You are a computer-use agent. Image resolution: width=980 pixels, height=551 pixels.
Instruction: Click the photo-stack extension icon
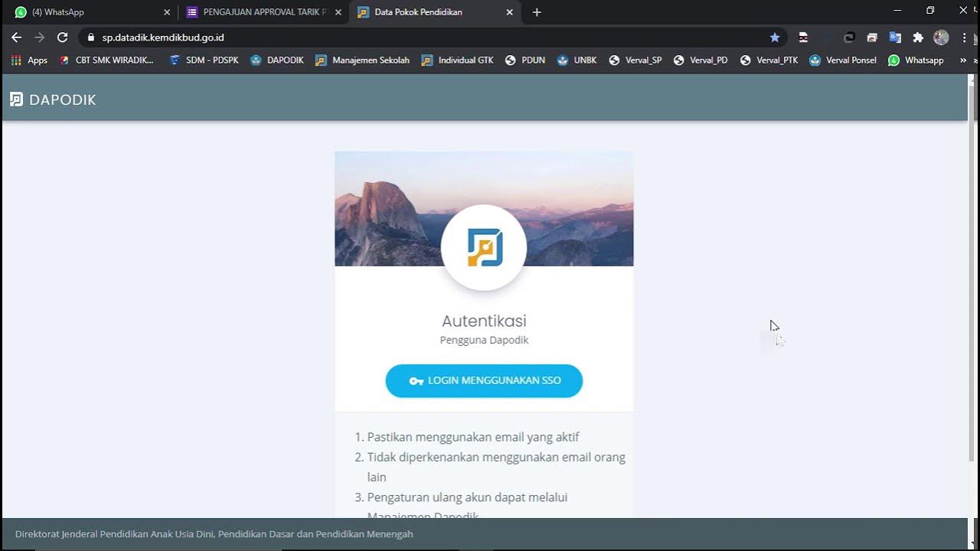click(871, 37)
